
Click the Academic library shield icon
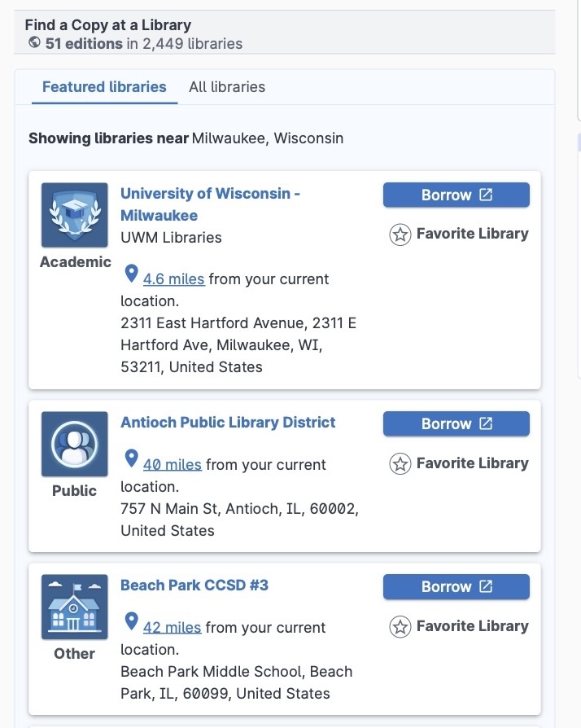tap(74, 215)
